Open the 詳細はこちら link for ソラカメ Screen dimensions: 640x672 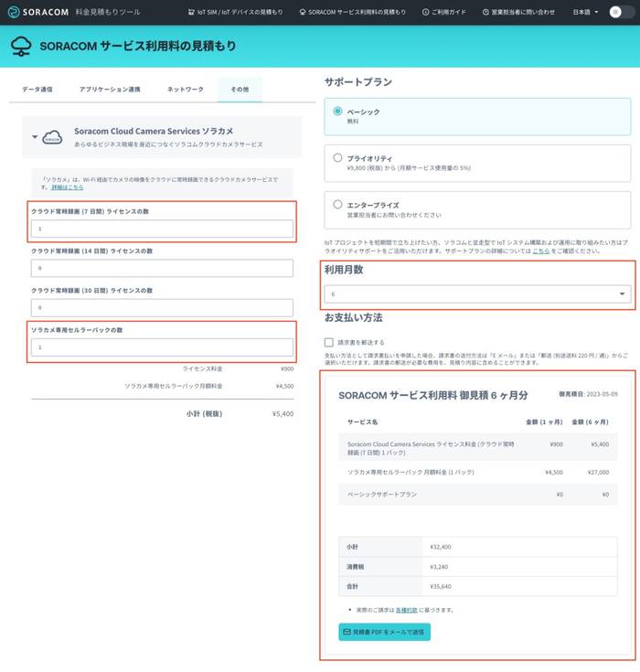[68, 187]
